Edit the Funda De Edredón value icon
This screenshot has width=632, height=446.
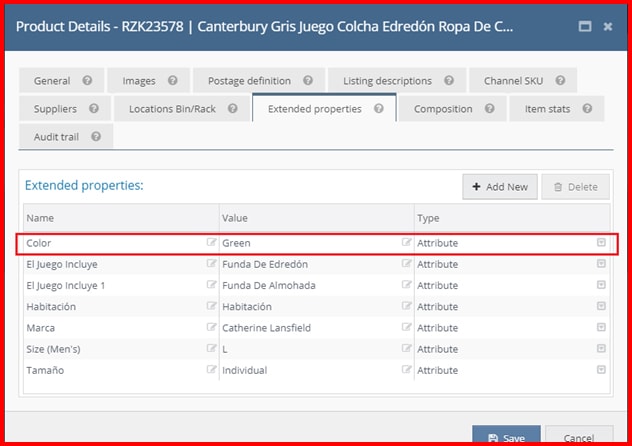407,263
